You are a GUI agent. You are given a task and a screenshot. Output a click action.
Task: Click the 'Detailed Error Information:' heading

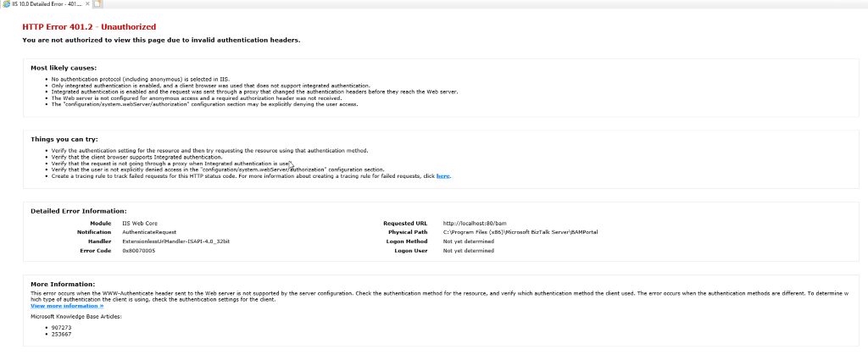tap(78, 210)
